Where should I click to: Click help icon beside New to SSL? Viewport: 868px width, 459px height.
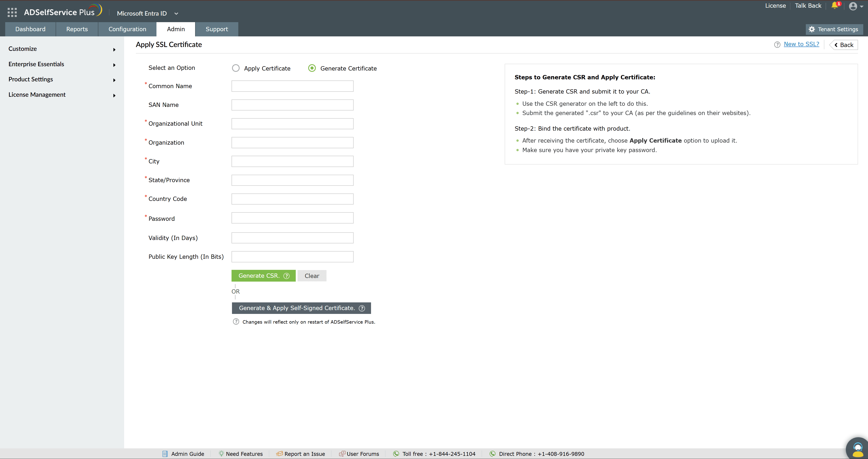click(777, 45)
